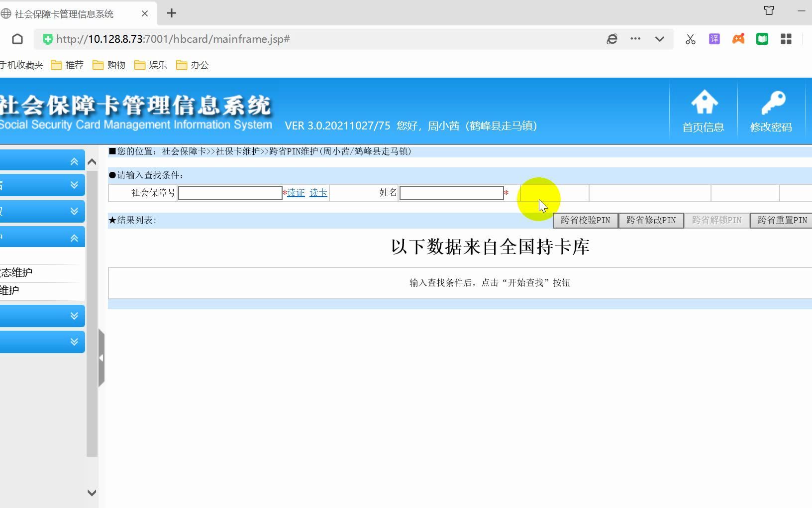Open the 首页信息 home icon
The image size is (812, 508).
point(704,110)
